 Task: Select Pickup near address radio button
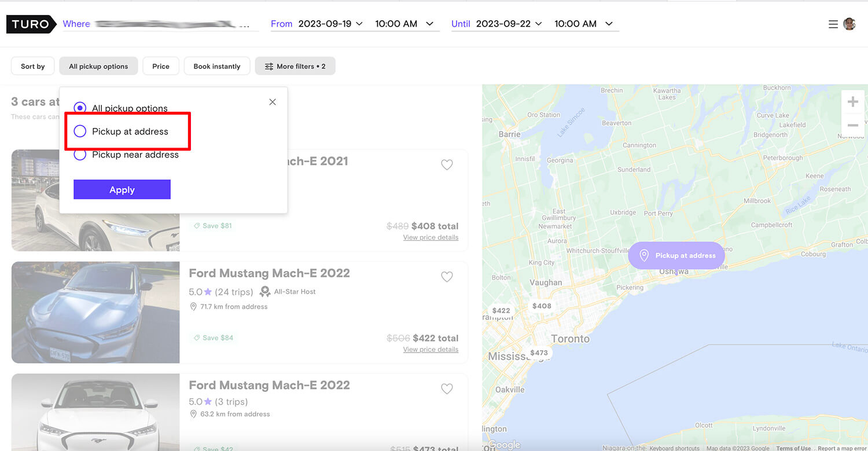[80, 155]
